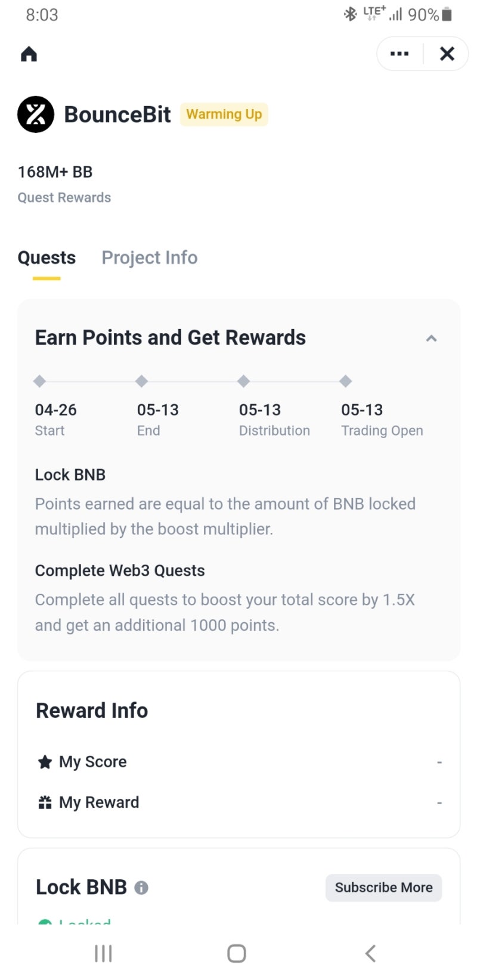This screenshot has height=980, width=477.
Task: Tap the home icon
Action: pos(29,54)
